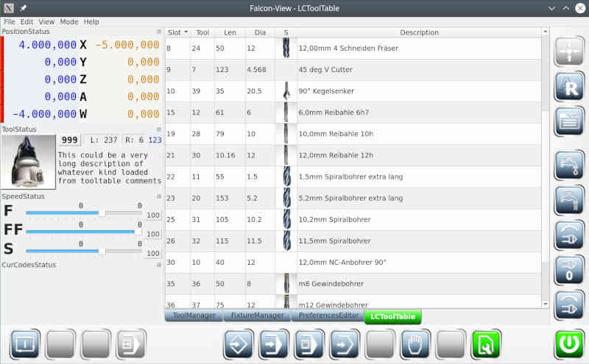Open the Mode menu
The width and height of the screenshot is (589, 364).
pos(69,22)
